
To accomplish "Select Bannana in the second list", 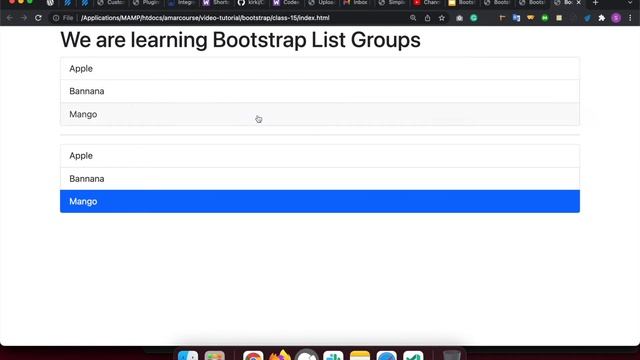I will (320, 179).
